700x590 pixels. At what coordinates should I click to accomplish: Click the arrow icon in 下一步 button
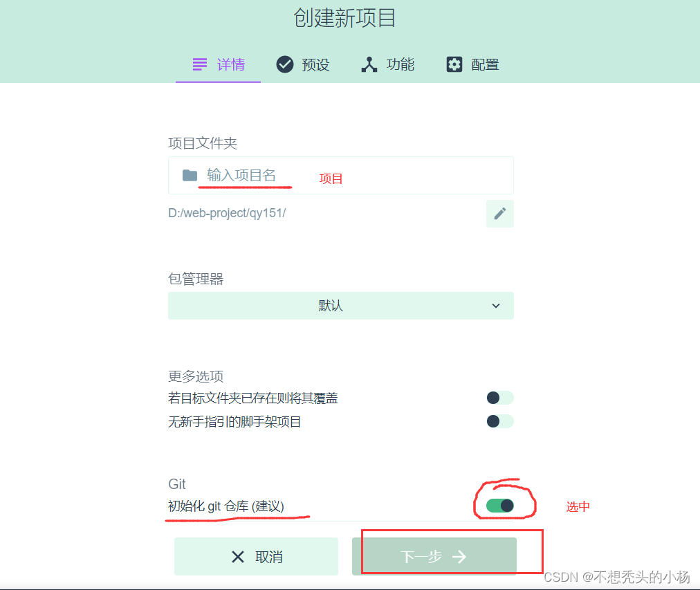point(459,557)
